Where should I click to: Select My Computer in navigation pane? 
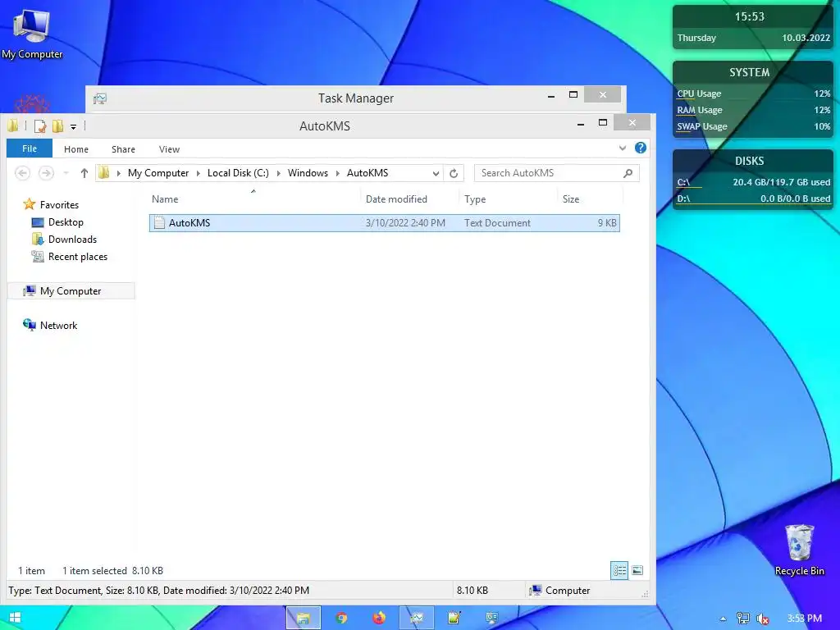(71, 291)
